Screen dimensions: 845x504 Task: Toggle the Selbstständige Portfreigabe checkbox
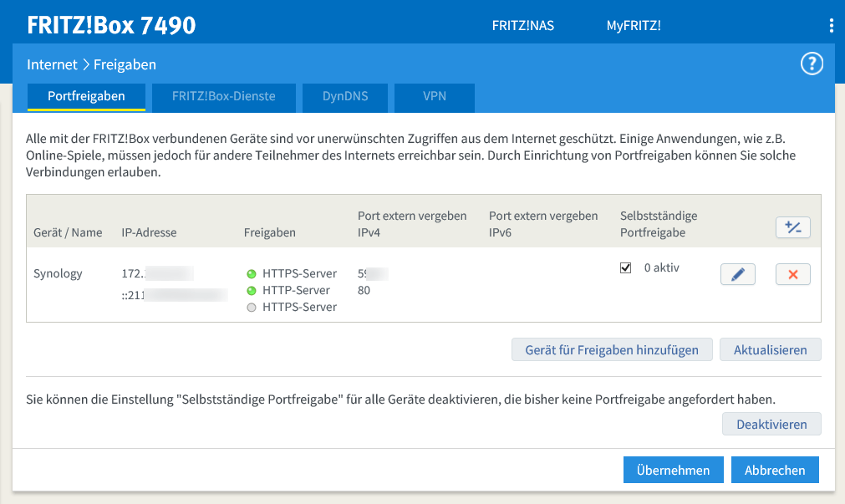625,268
